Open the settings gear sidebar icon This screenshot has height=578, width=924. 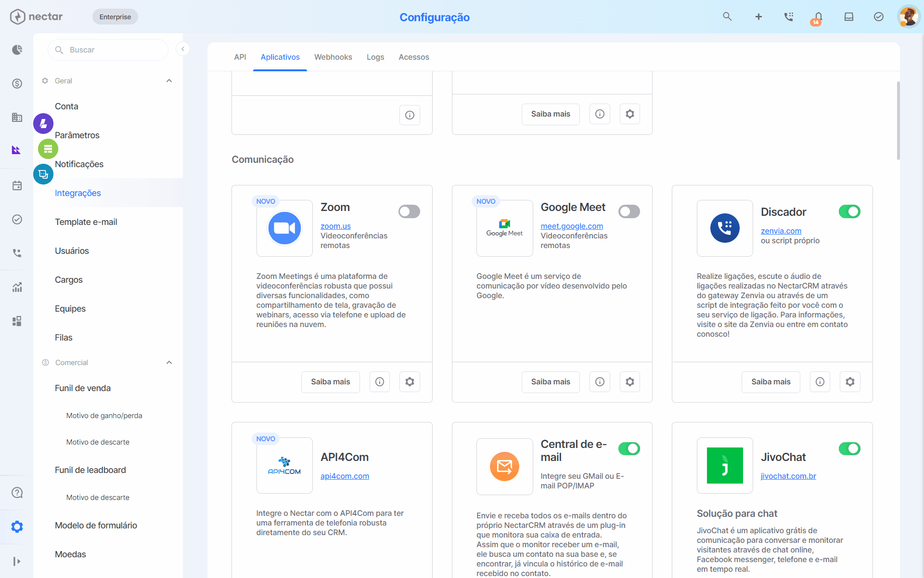pyautogui.click(x=17, y=526)
